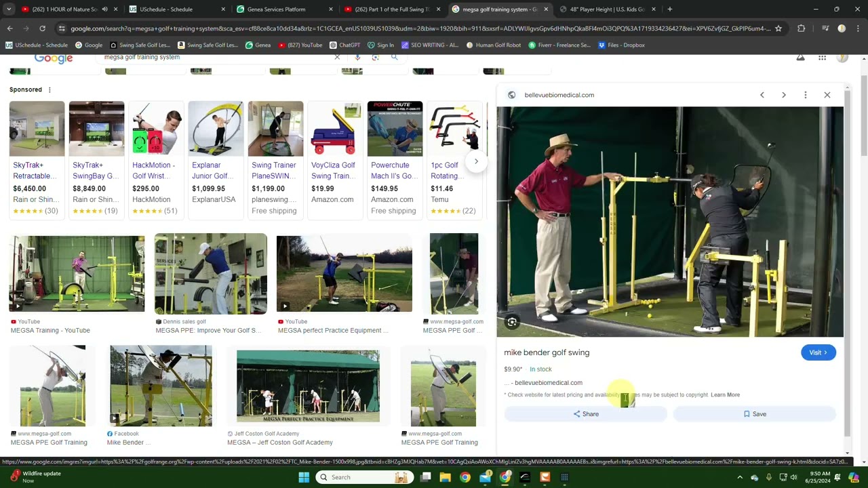Close the image preview panel

(x=827, y=95)
